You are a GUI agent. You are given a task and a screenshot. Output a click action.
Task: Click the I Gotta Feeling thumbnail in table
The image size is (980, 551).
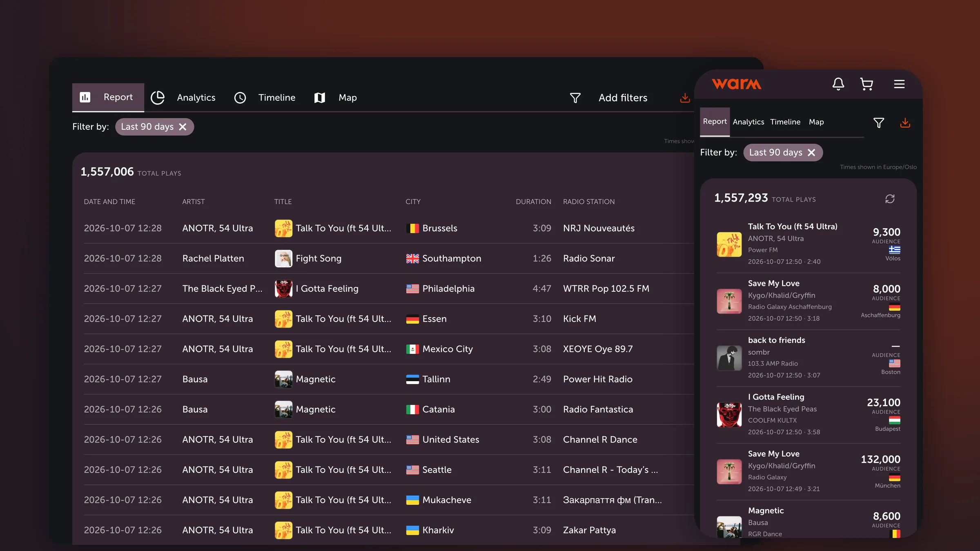[283, 289]
